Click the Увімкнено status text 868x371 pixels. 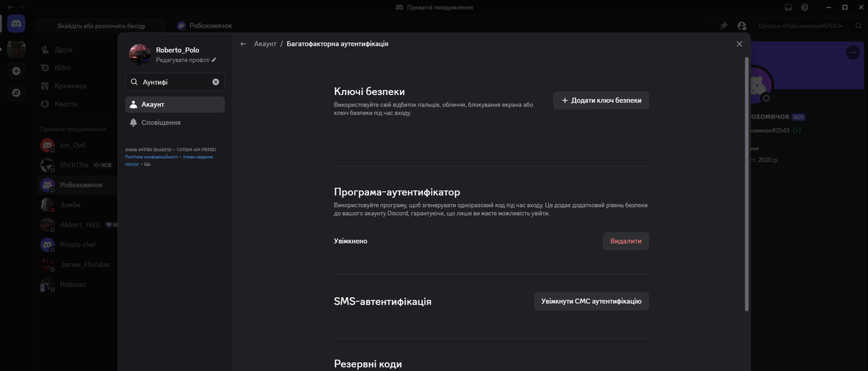click(351, 241)
